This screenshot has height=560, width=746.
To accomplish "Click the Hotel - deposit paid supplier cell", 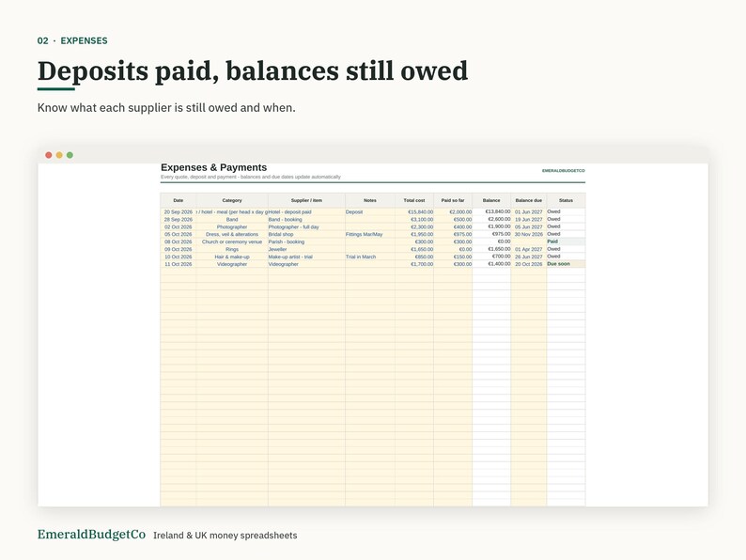I will click(306, 211).
